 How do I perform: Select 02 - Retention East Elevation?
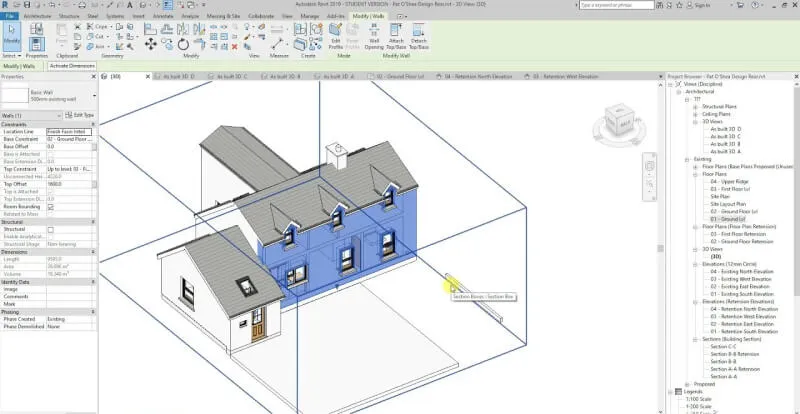pos(744,324)
